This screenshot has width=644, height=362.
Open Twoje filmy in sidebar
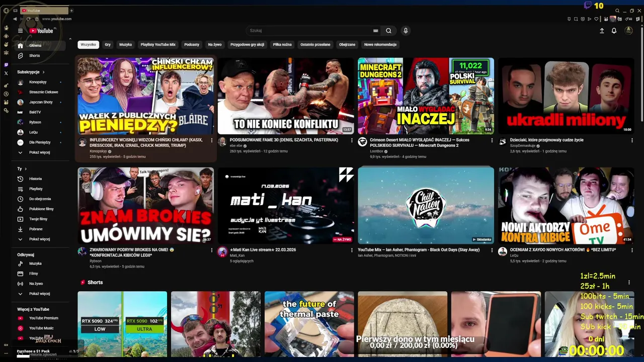coord(40,219)
